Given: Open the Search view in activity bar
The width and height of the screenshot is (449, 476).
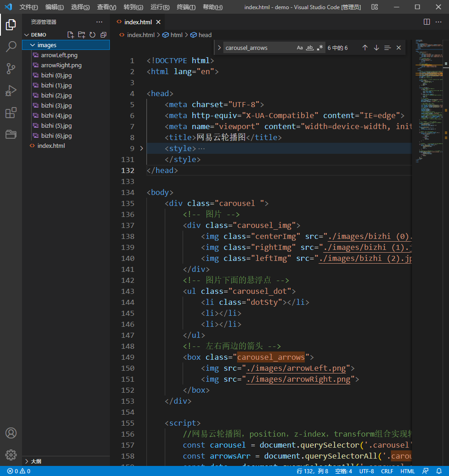Looking at the screenshot, I should [11, 47].
